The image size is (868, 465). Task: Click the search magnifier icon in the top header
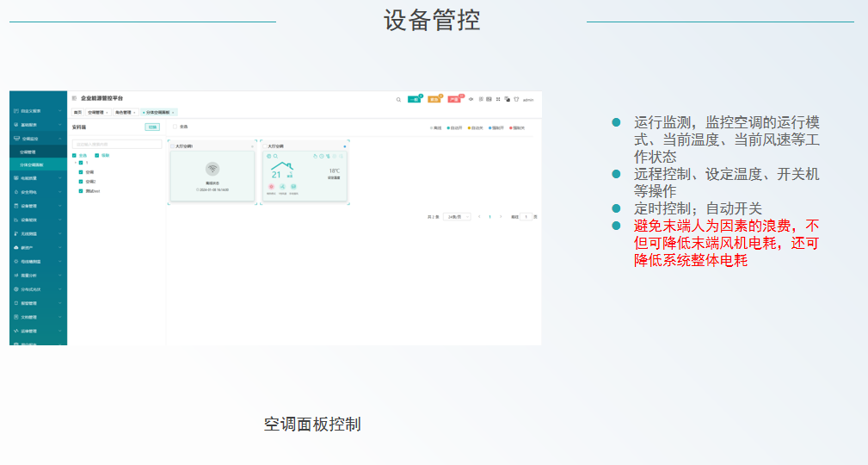point(398,100)
